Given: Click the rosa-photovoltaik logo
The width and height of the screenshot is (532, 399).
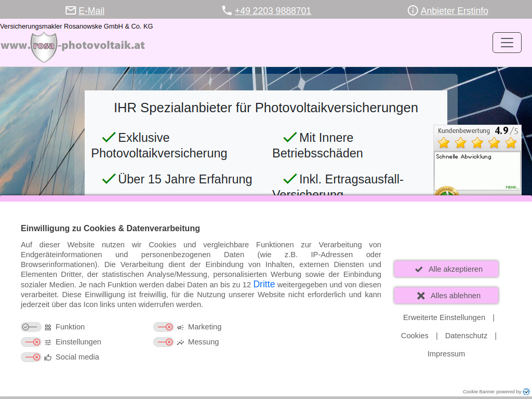Looking at the screenshot, I should point(73,46).
